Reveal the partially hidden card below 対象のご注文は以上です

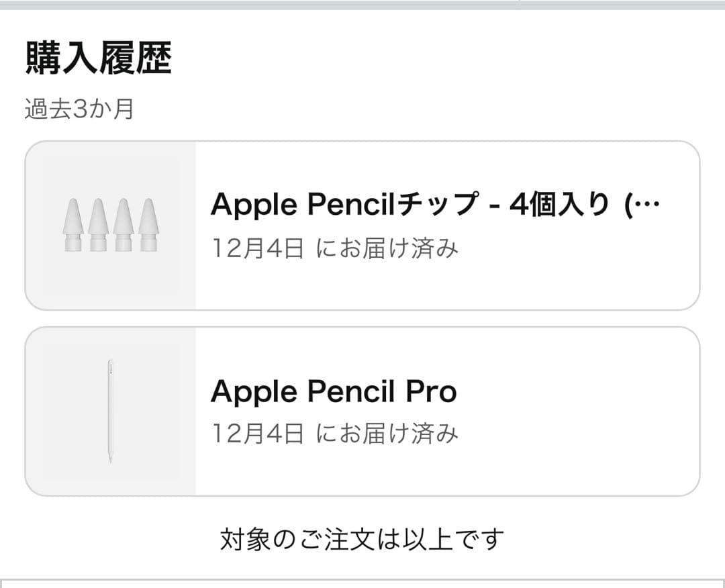pyautogui.click(x=362, y=583)
